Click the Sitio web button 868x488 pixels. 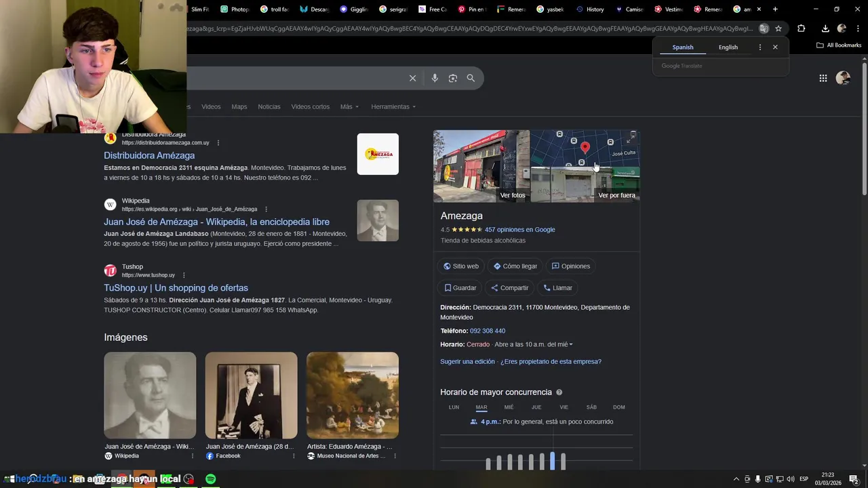(x=460, y=266)
